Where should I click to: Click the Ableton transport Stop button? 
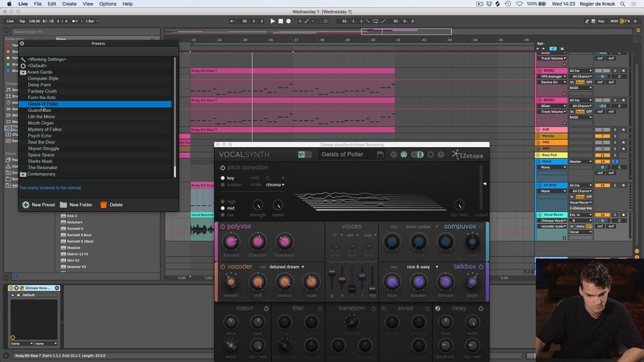point(280,21)
